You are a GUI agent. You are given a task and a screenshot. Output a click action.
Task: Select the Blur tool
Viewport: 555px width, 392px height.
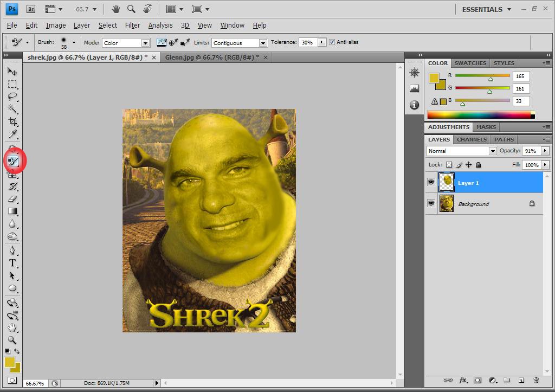[12, 224]
